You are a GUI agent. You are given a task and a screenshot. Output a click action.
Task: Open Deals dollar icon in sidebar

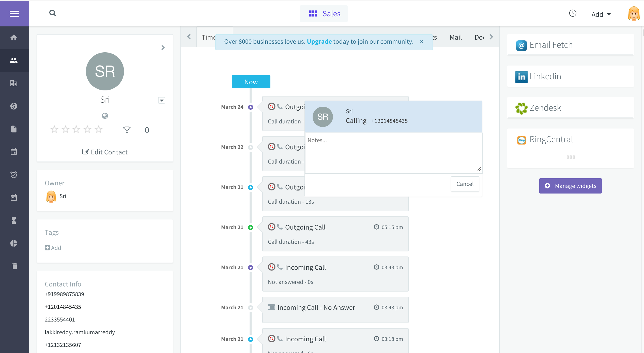(14, 106)
